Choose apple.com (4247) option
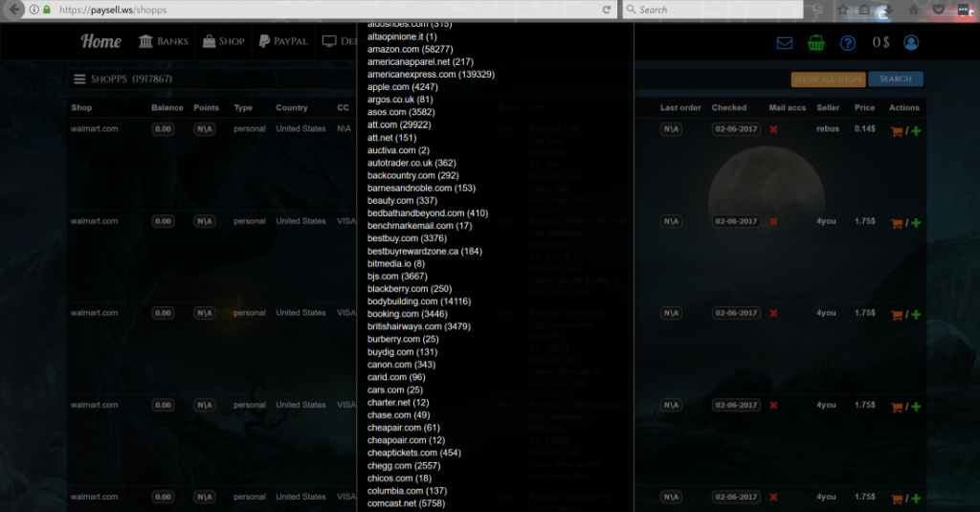This screenshot has width=980, height=512. tap(403, 87)
